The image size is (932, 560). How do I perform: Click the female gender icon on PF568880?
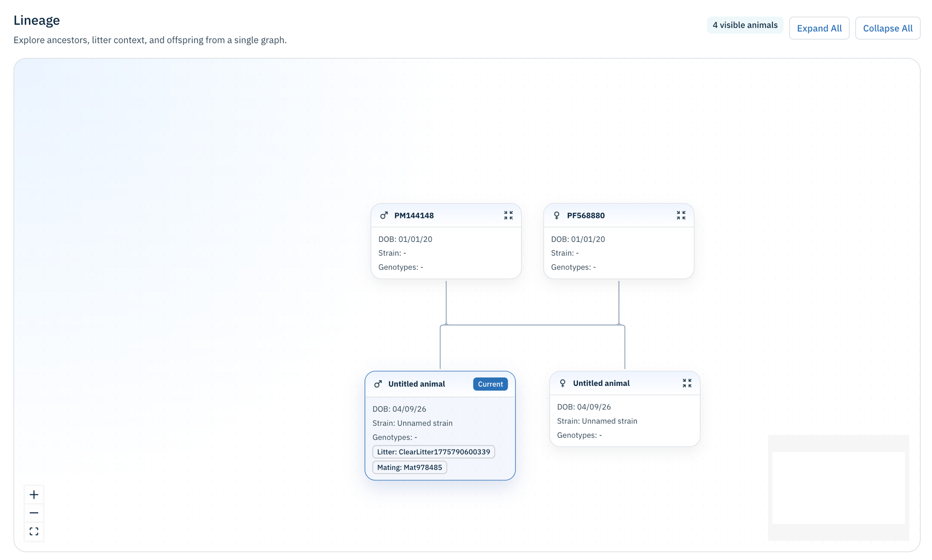(x=556, y=215)
